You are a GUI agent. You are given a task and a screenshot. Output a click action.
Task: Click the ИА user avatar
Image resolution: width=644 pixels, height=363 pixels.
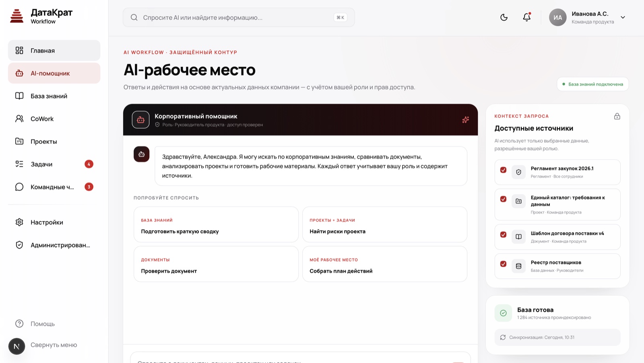pos(557,17)
